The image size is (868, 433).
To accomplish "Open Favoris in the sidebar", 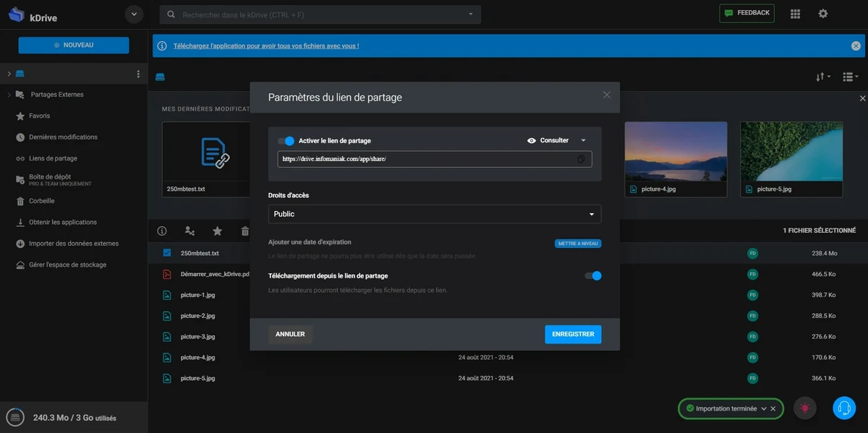I will click(39, 116).
